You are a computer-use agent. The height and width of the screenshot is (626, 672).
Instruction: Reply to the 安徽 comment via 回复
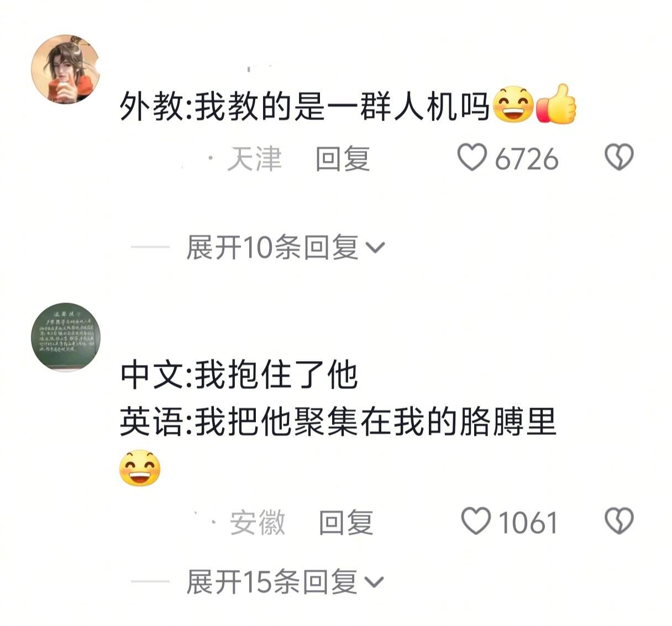346,522
